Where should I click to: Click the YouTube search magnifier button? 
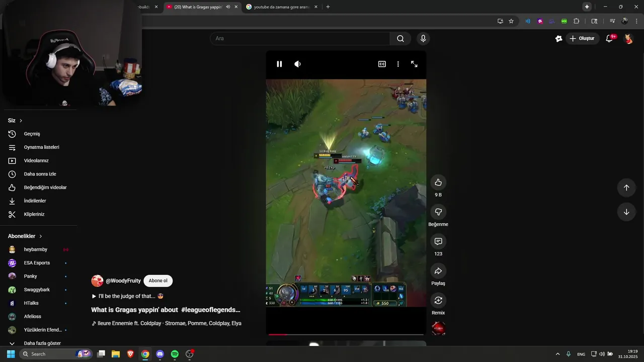tap(400, 39)
